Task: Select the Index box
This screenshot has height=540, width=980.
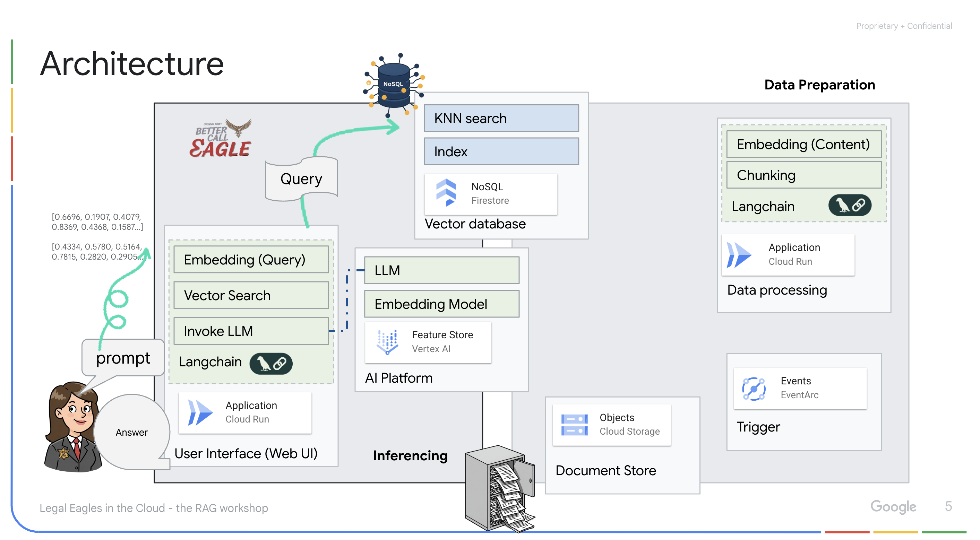Action: click(x=501, y=151)
